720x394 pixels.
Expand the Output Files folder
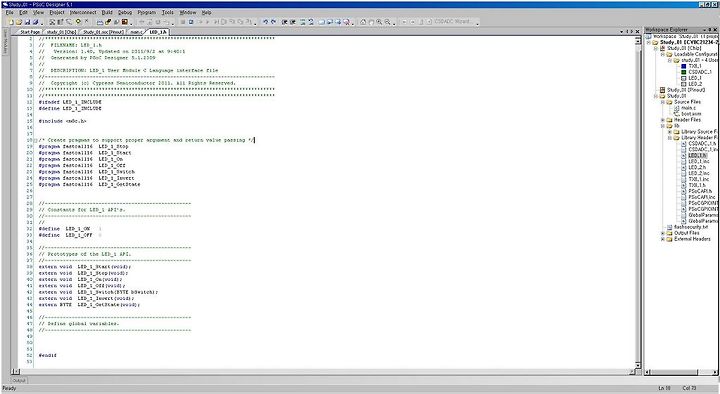coord(663,233)
